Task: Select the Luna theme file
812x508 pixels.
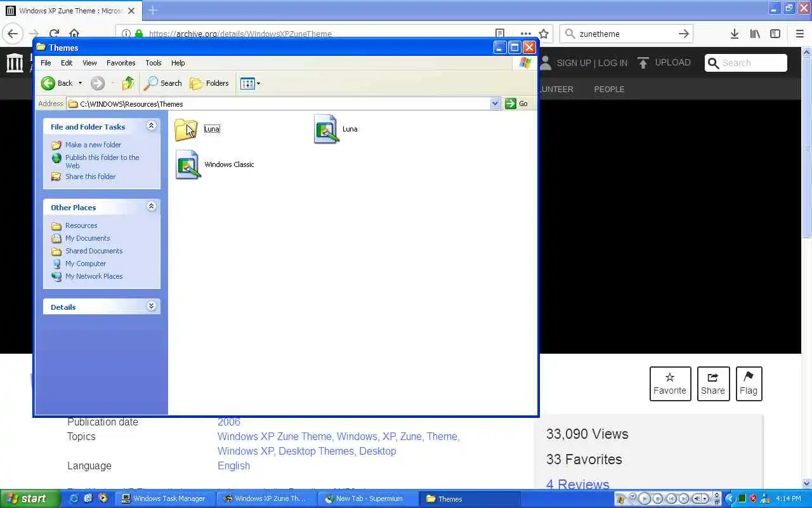Action: (x=336, y=129)
